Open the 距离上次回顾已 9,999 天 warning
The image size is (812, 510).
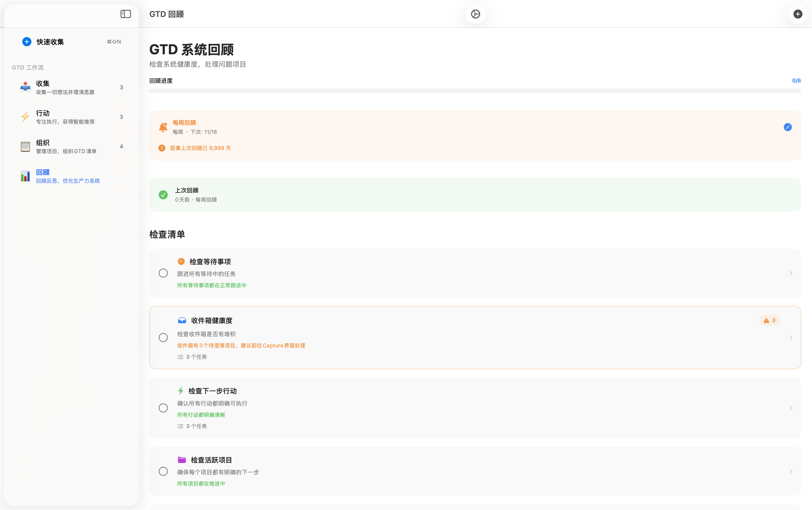pyautogui.click(x=200, y=148)
